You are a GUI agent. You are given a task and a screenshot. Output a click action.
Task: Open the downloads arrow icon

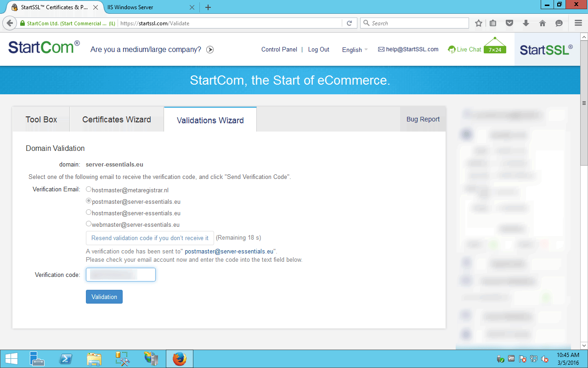(526, 23)
